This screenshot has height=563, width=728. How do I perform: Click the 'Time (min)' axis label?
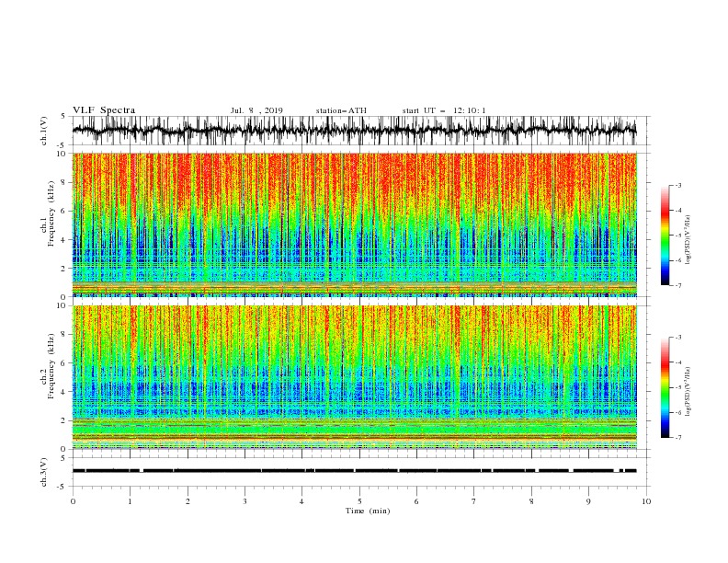(x=368, y=511)
